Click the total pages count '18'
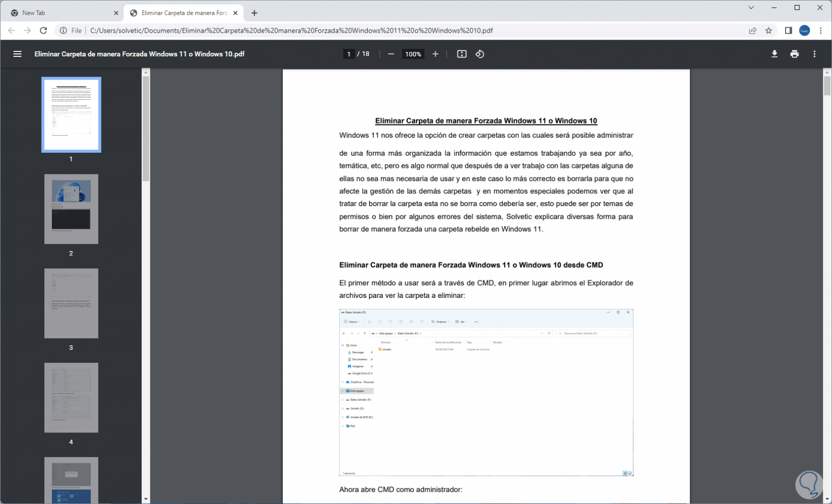The width and height of the screenshot is (832, 504). [366, 54]
